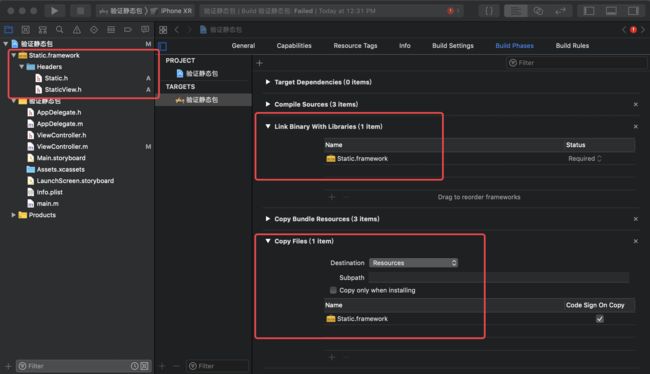Viewport: 650px width, 374px height.
Task: Toggle the right inspector panel
Action: (x=633, y=11)
